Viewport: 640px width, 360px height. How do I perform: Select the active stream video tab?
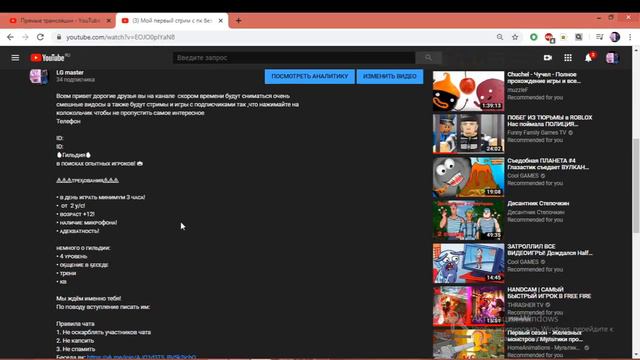[172, 20]
